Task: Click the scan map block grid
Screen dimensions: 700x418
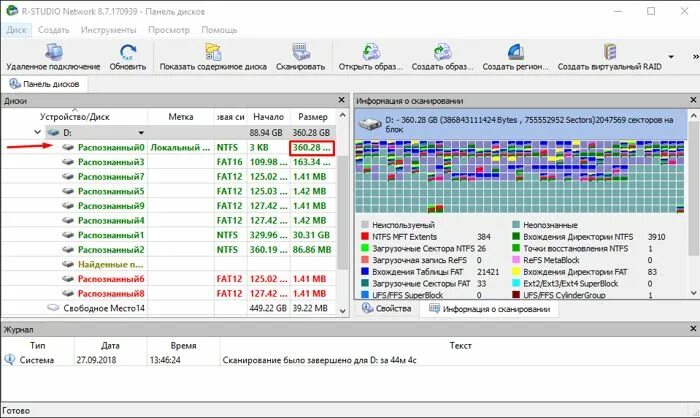Action: tap(520, 176)
